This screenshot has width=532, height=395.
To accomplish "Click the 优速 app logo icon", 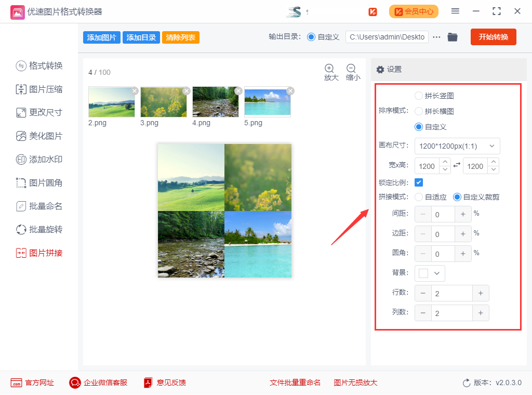I will click(17, 12).
